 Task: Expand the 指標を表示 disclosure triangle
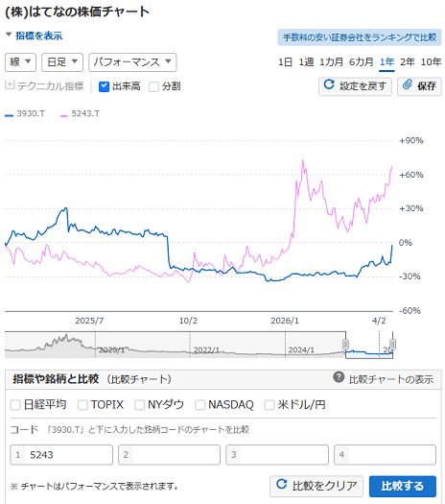coord(9,35)
